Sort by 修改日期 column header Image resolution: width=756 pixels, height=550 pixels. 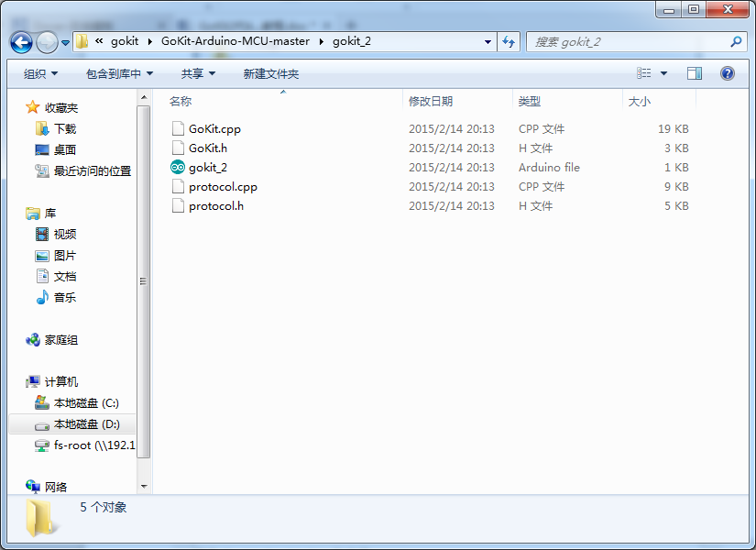[431, 102]
